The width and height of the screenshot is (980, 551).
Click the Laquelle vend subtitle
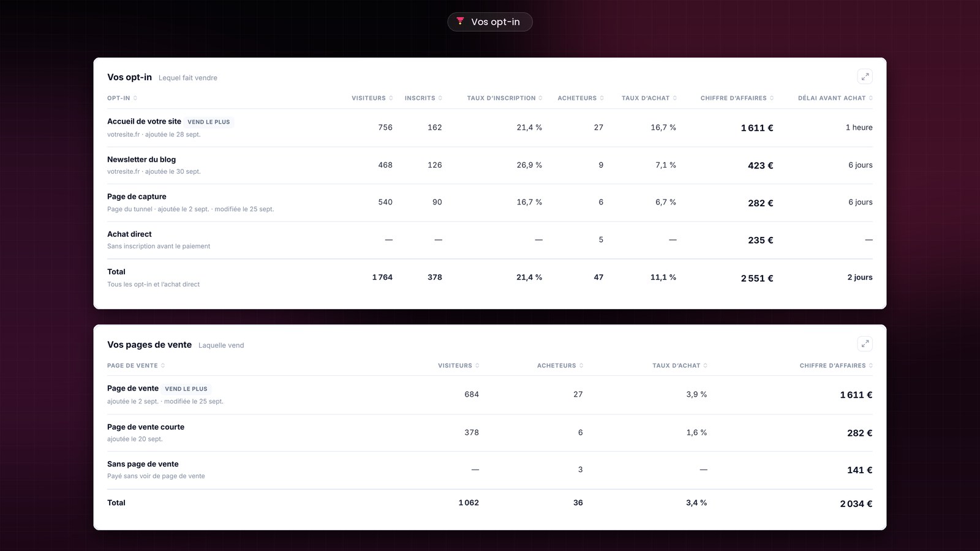click(x=221, y=345)
